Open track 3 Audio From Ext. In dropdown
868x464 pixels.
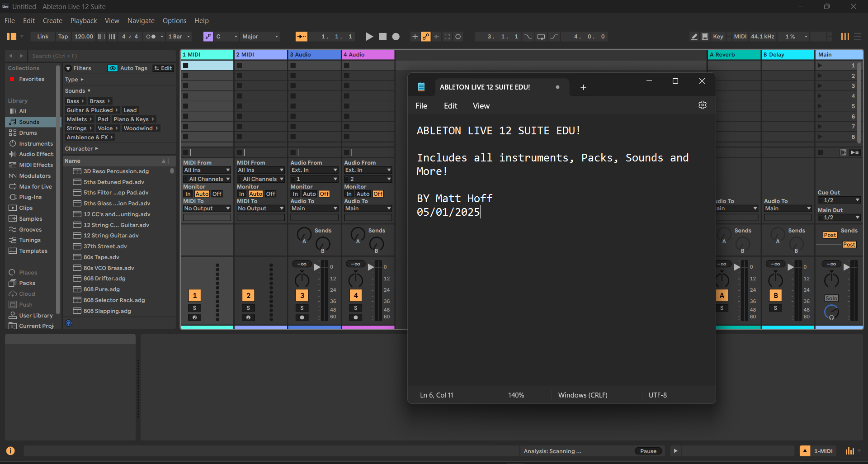click(315, 170)
